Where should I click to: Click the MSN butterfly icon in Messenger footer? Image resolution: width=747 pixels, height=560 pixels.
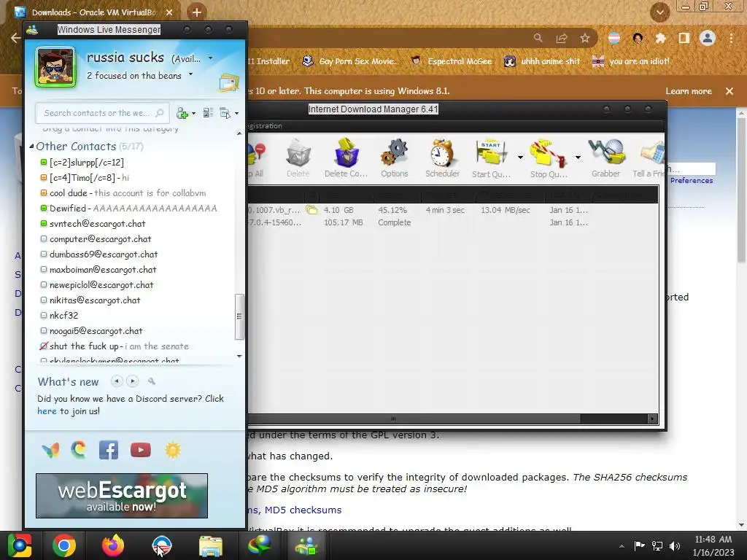[50, 450]
